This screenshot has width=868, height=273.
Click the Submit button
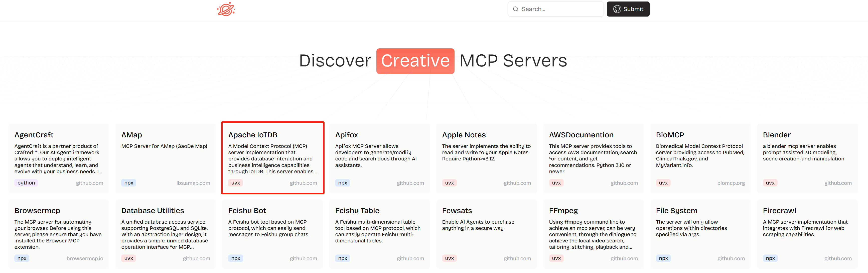click(x=628, y=9)
